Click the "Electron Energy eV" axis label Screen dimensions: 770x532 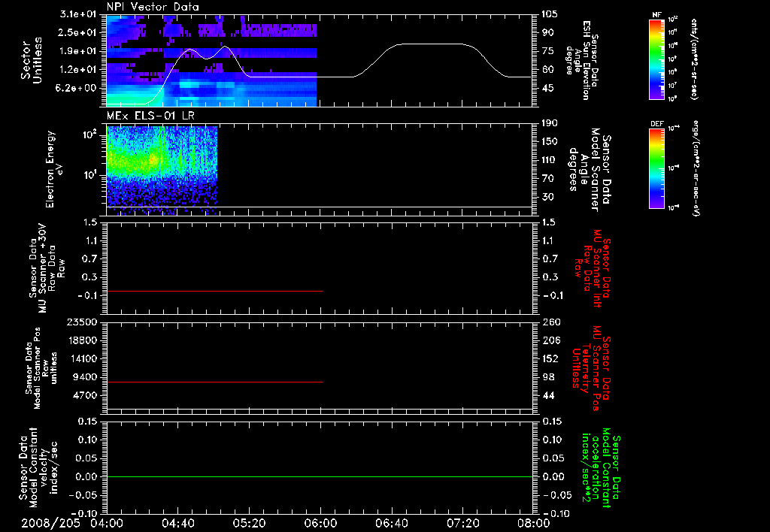53,169
